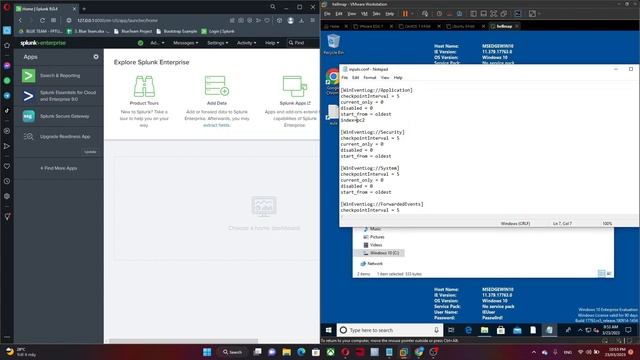Open Mail app in VM taskbar
This screenshot has height=360, width=640.
pyautogui.click(x=517, y=330)
